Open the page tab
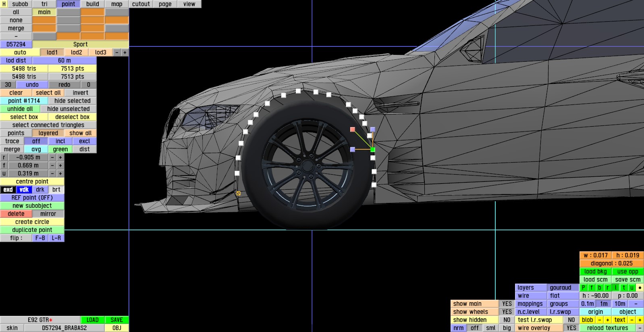 [x=165, y=4]
